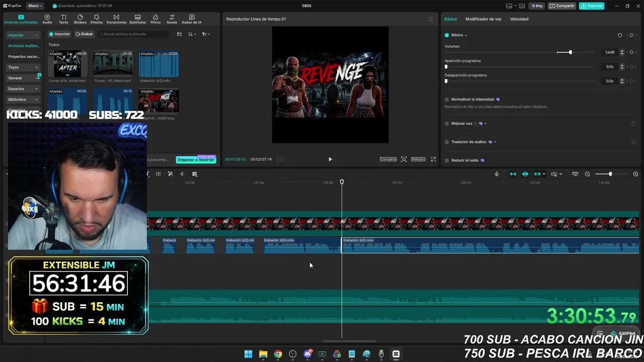The width and height of the screenshot is (644, 362).
Task: Open the Stickers tab
Action: (x=80, y=19)
